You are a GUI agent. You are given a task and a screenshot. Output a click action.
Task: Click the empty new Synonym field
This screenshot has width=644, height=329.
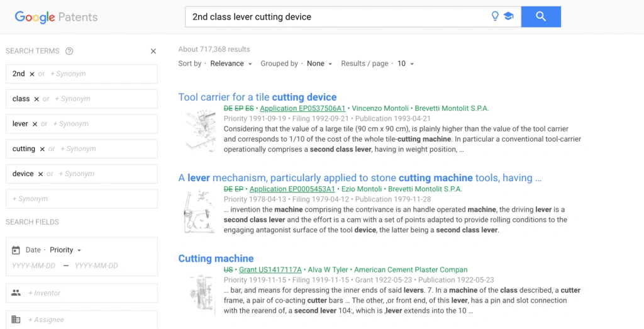(82, 199)
